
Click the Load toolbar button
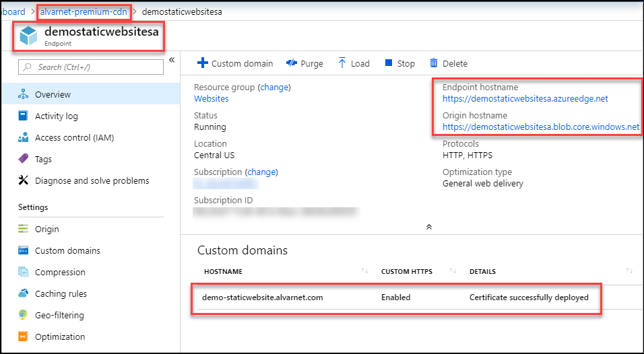(354, 63)
